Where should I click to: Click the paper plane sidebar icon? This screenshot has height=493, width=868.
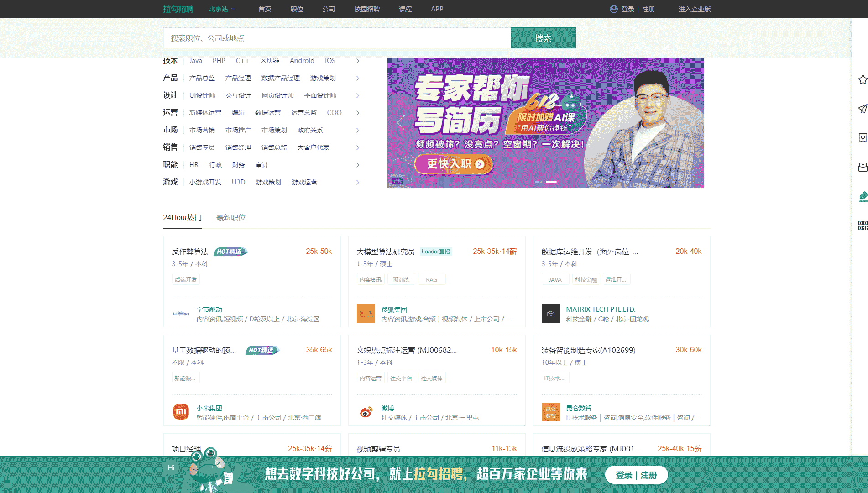coord(863,109)
